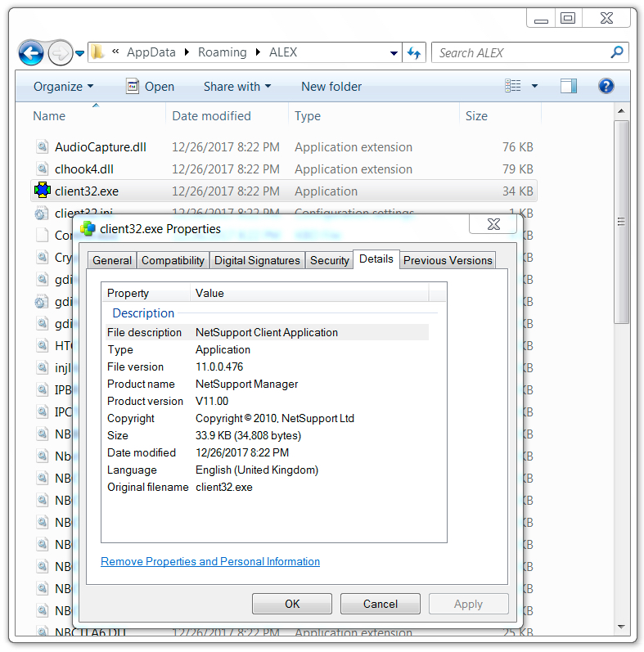Select the clhook4.dll file icon

[x=42, y=169]
